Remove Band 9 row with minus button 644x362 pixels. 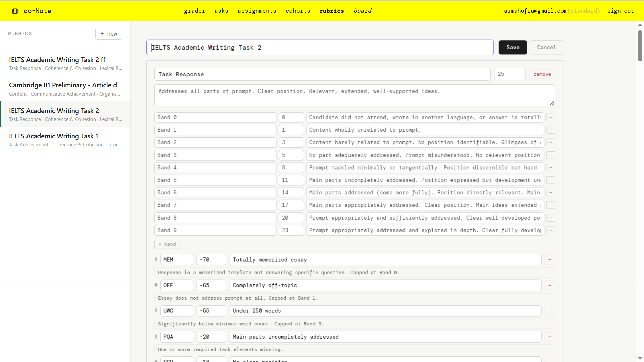(x=551, y=230)
